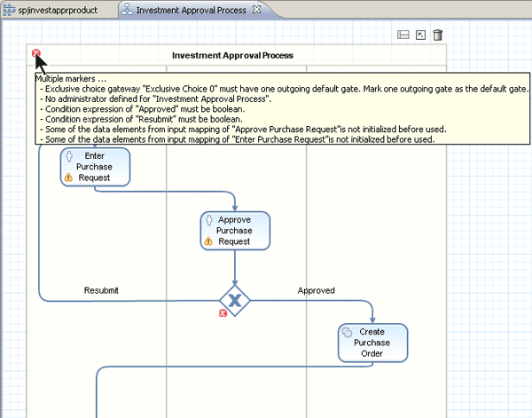Click the arrow icon beside the trash can
The width and height of the screenshot is (532, 418).
pyautogui.click(x=420, y=35)
